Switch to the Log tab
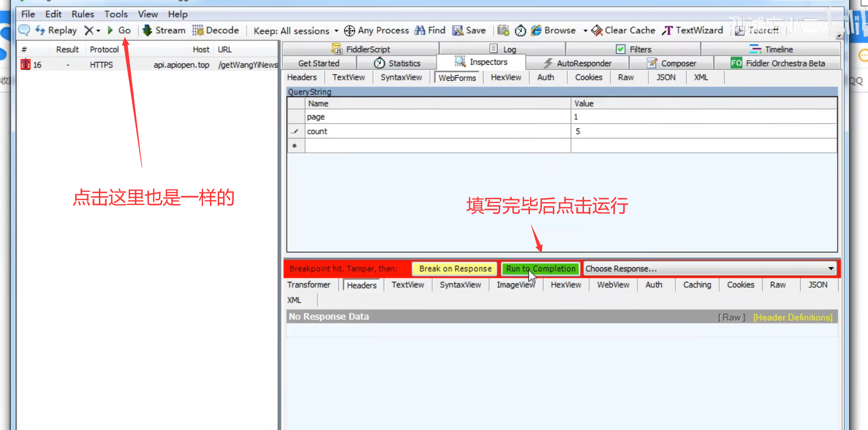The width and height of the screenshot is (868, 430). (503, 49)
